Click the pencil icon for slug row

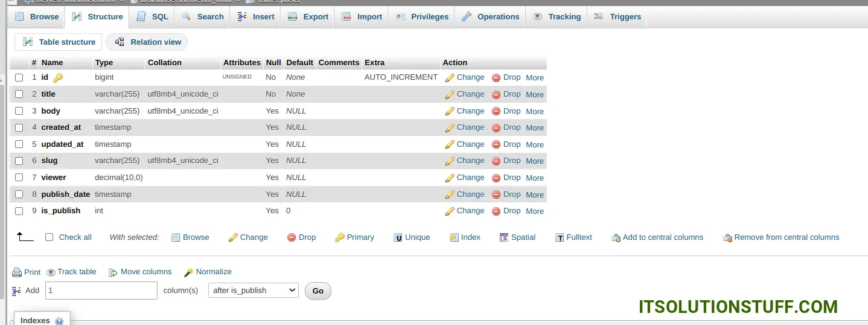tap(450, 161)
